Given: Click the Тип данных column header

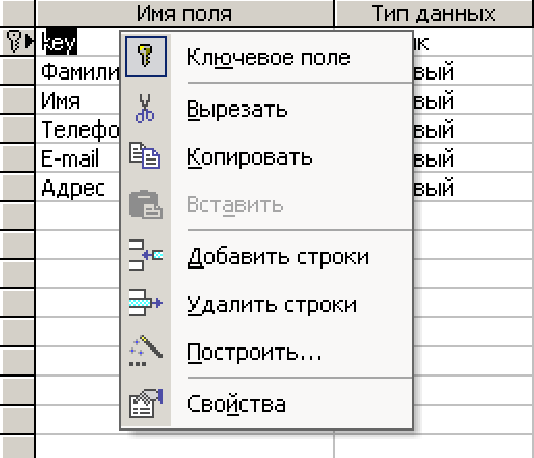Looking at the screenshot, I should 434,13.
